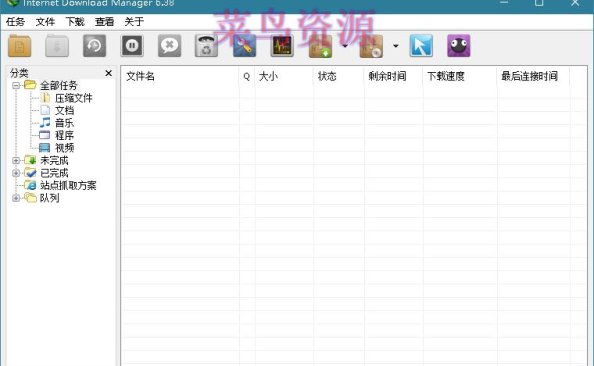Click the purple Tell a Friend icon
Screen dimensions: 594x366
pyautogui.click(x=459, y=46)
